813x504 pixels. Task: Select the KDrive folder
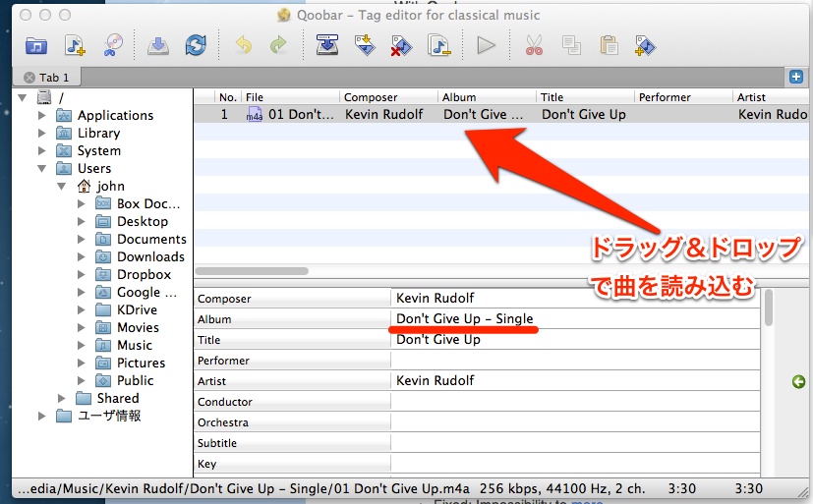137,309
